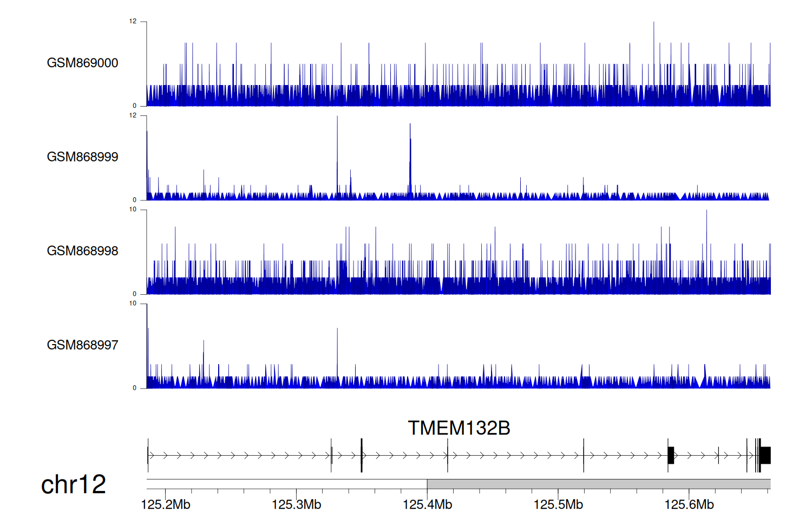This screenshot has width=812, height=531.
Task: Select the GSM868997 track label
Action: click(82, 345)
